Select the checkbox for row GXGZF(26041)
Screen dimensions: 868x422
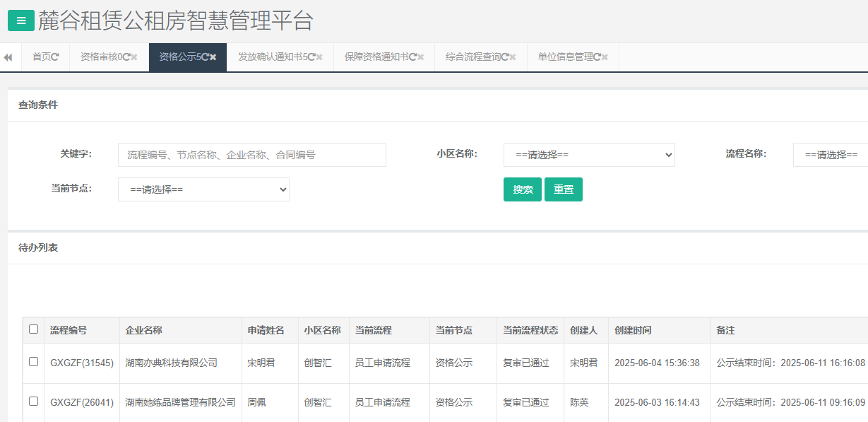[x=33, y=402]
